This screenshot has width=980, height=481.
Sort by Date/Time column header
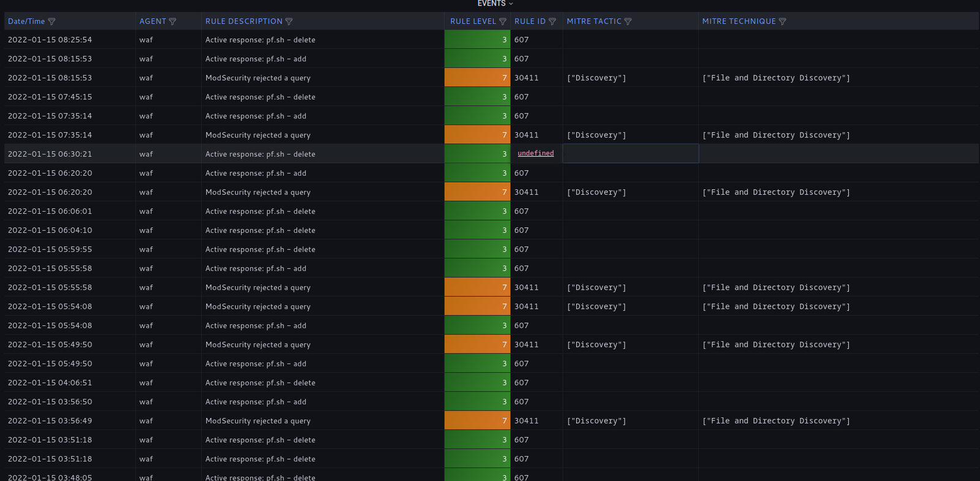coord(26,21)
